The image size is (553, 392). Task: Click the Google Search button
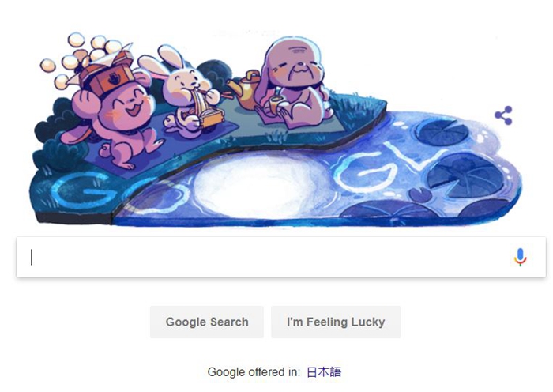[207, 322]
